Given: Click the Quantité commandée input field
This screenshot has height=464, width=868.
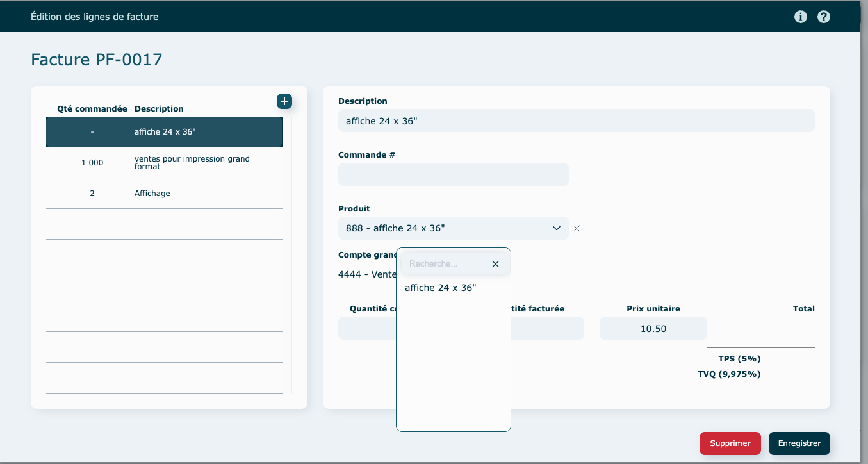Looking at the screenshot, I should click(x=366, y=328).
